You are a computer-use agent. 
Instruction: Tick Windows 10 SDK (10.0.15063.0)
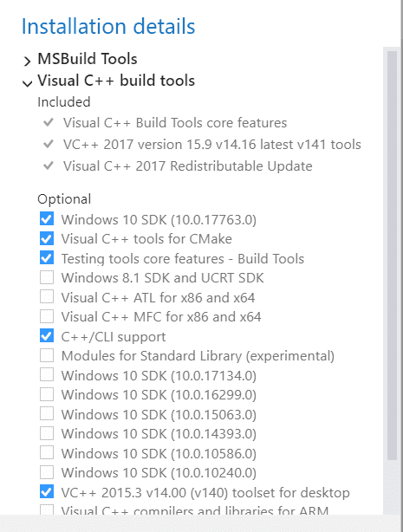click(x=47, y=414)
